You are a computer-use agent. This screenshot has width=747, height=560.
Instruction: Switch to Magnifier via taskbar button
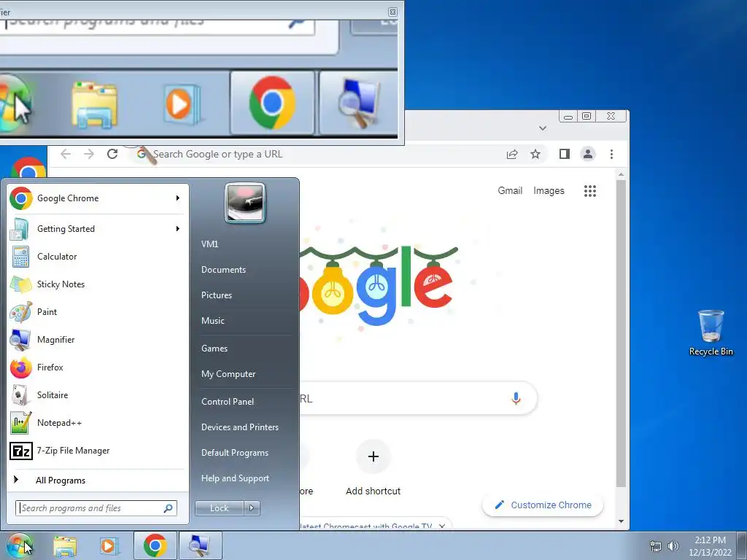tap(200, 545)
